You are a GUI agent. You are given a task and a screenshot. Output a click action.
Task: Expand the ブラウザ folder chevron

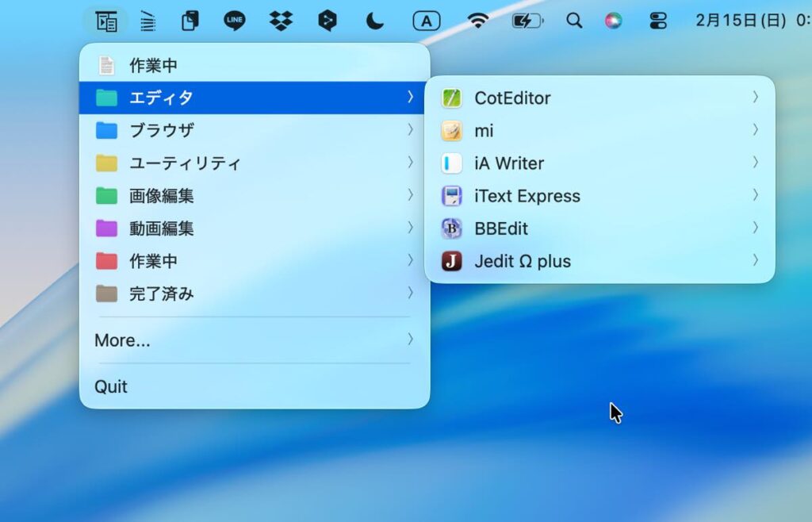click(410, 129)
